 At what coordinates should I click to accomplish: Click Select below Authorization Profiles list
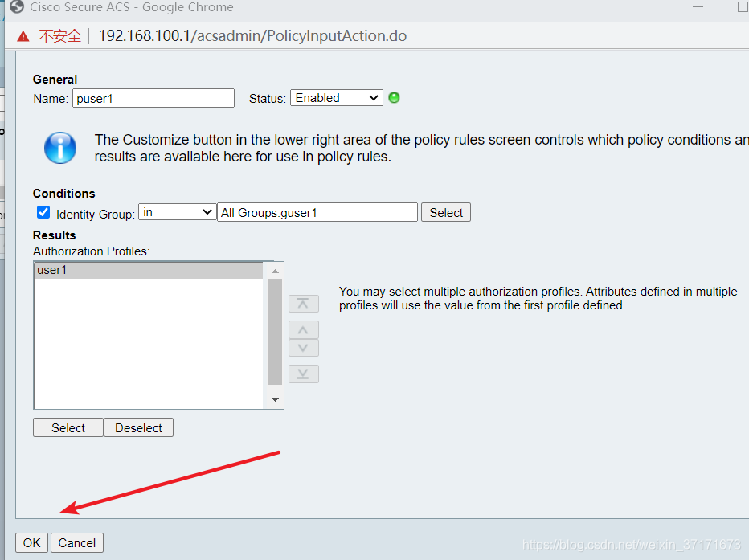pos(68,427)
